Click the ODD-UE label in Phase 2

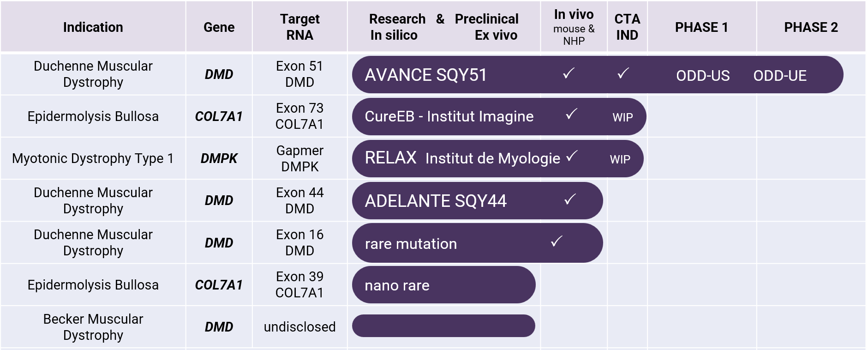click(780, 76)
